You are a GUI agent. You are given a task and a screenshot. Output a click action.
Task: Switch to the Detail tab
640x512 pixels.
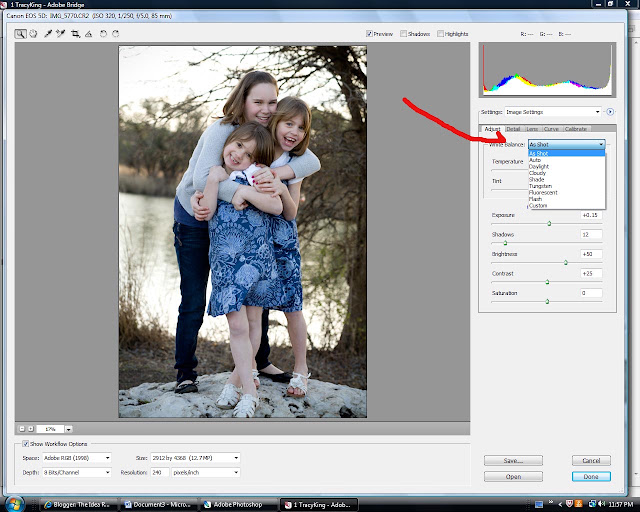pyautogui.click(x=513, y=129)
